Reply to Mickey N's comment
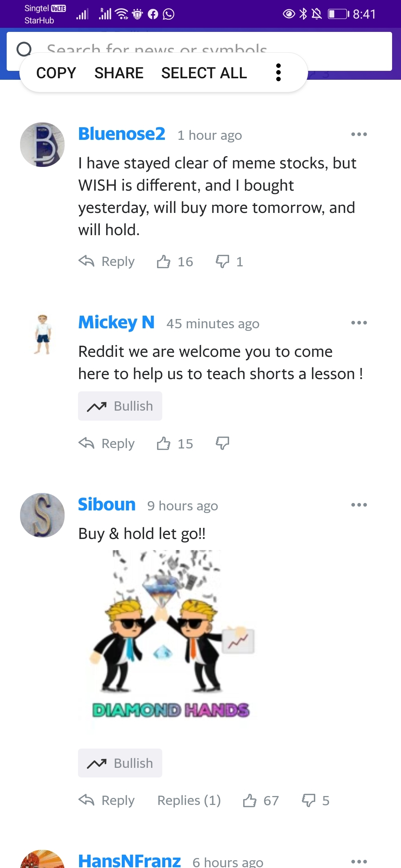 pos(107,443)
